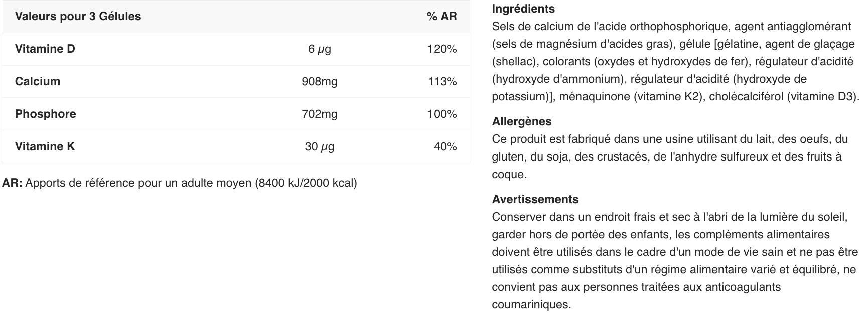Image resolution: width=868 pixels, height=316 pixels.
Task: Click the "Ingrédients" heading
Action: point(523,9)
